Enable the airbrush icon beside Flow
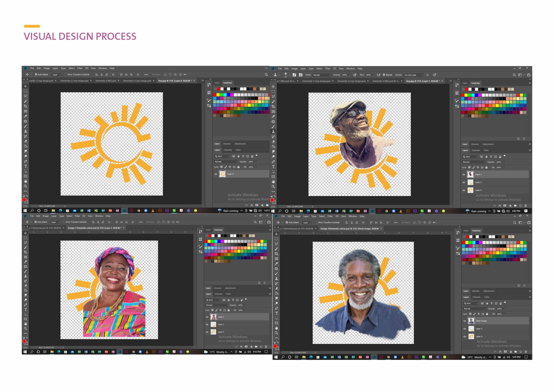The image size is (554, 392). [378, 75]
